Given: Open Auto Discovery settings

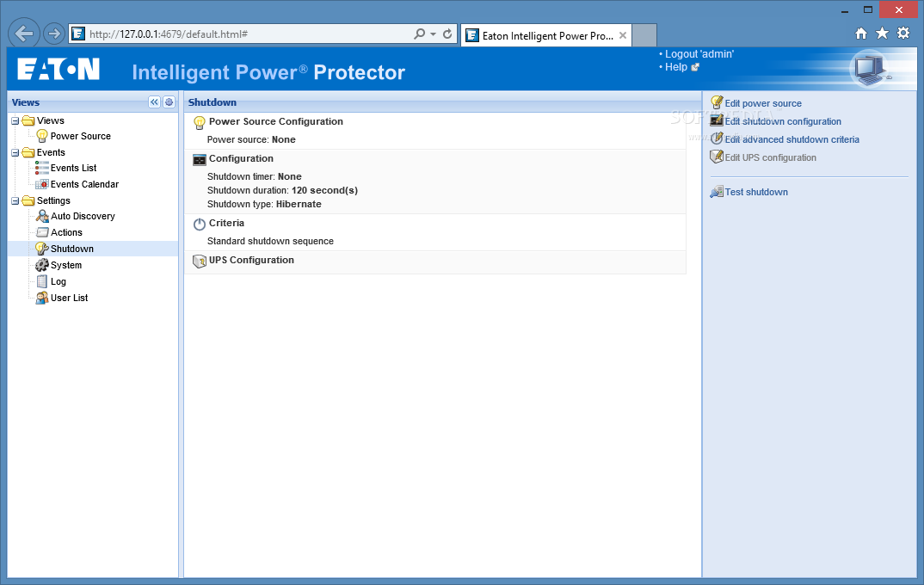Looking at the screenshot, I should [83, 216].
